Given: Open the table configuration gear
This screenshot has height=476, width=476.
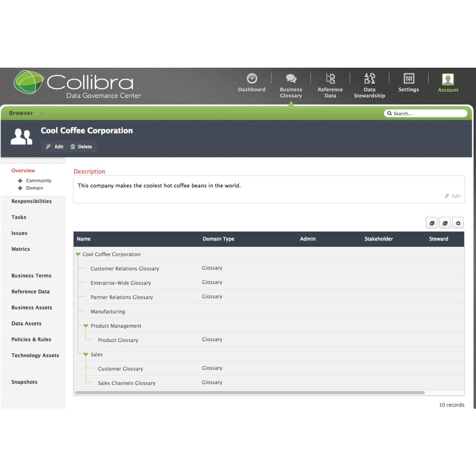Looking at the screenshot, I should [x=458, y=222].
